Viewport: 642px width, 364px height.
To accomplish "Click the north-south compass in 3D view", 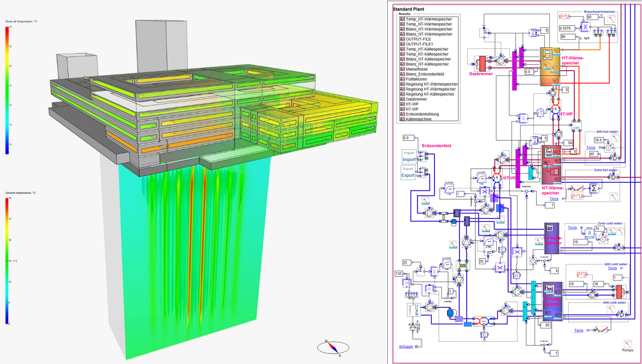I will (333, 347).
